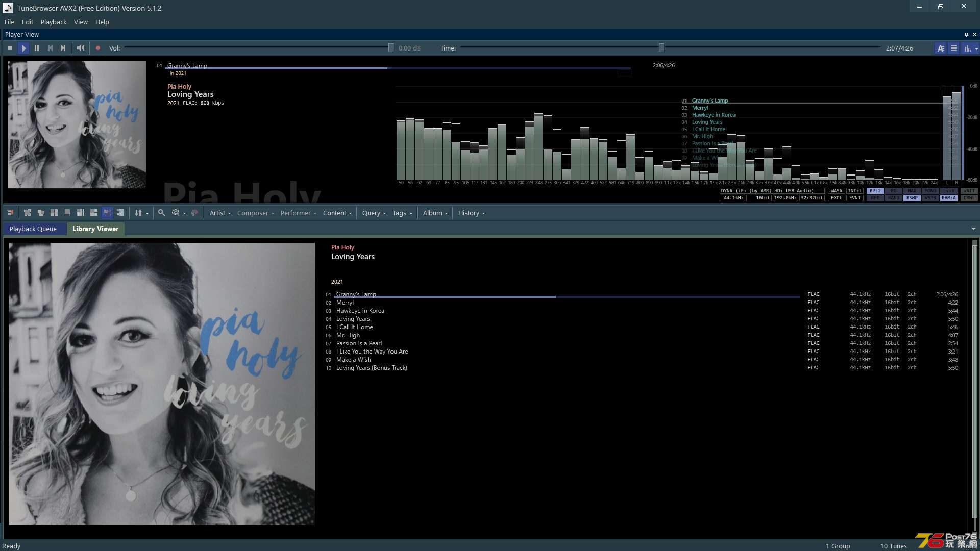Open the Help menu
The height and width of the screenshot is (551, 980).
click(102, 22)
